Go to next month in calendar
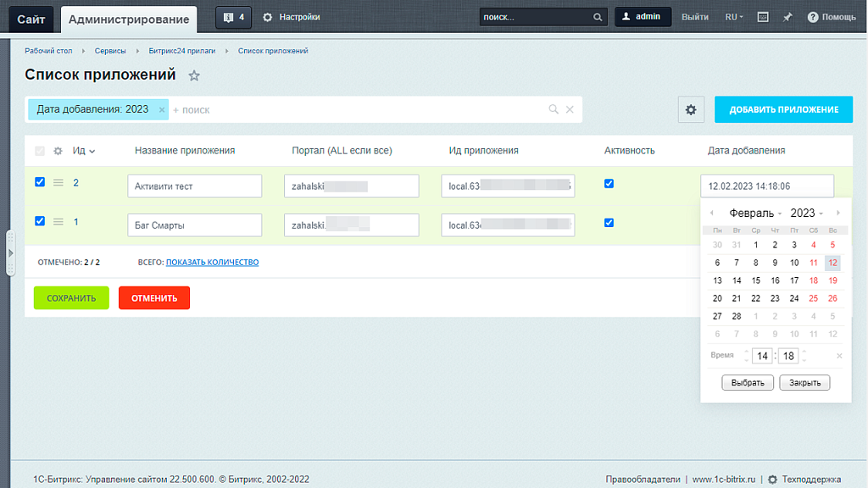Image resolution: width=868 pixels, height=488 pixels. [838, 213]
